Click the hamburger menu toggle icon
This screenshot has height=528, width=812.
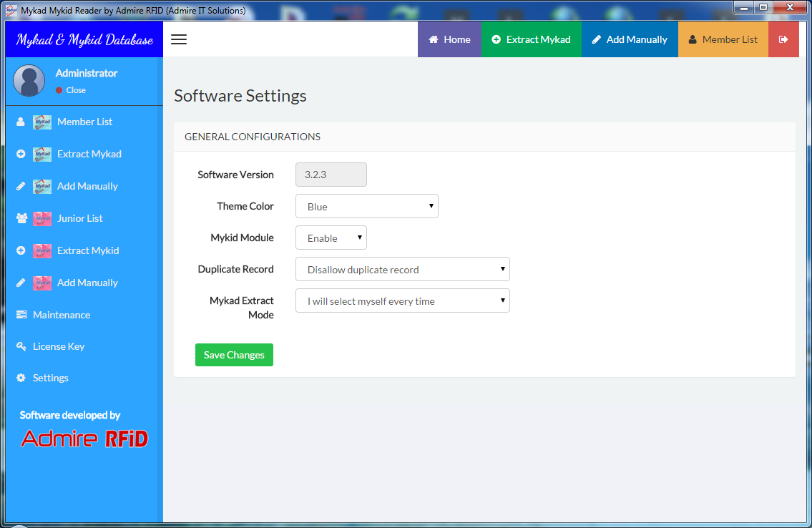pos(179,39)
